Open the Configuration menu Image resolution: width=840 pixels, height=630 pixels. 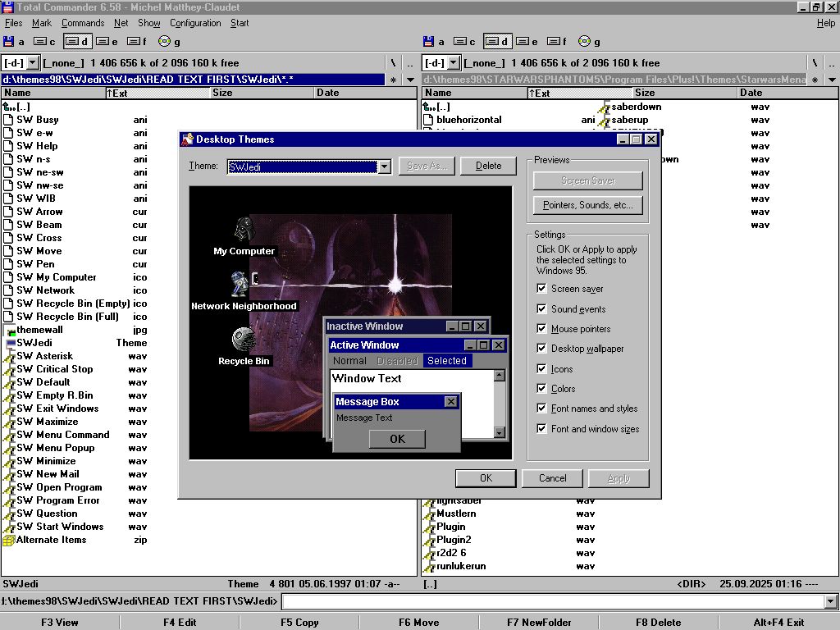click(195, 23)
